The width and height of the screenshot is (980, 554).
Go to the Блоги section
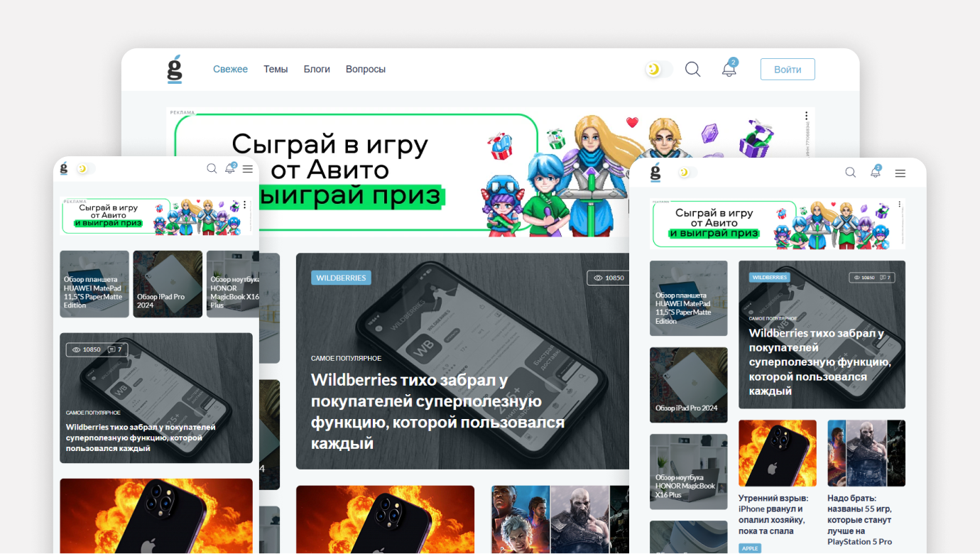(317, 69)
